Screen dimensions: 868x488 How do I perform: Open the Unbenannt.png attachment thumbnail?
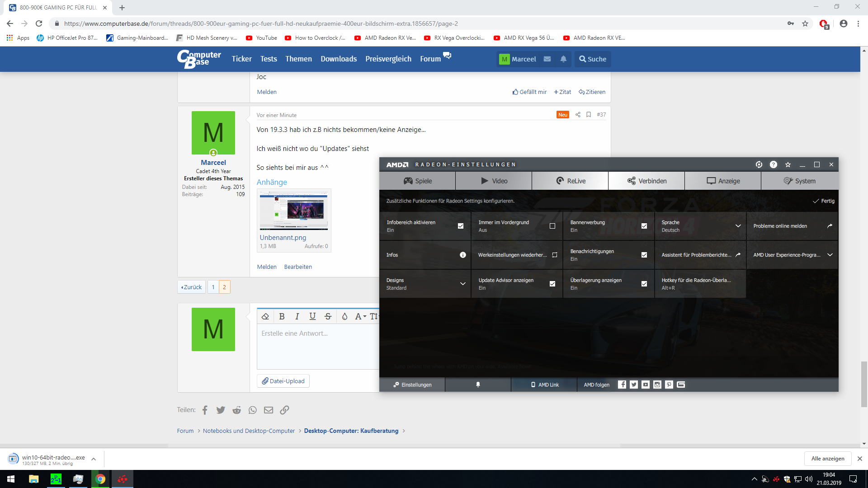294,211
